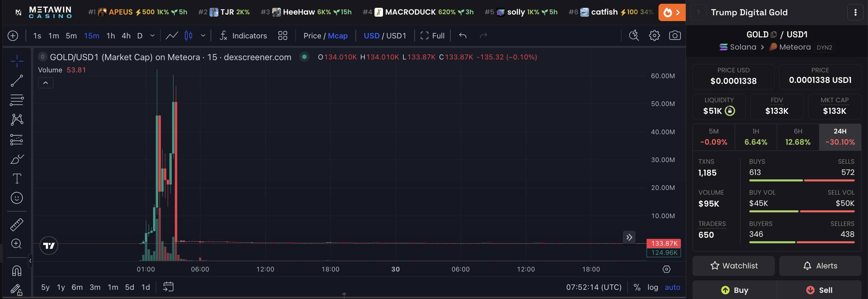Open the emoji icons tool
The image size is (868, 299).
click(17, 198)
